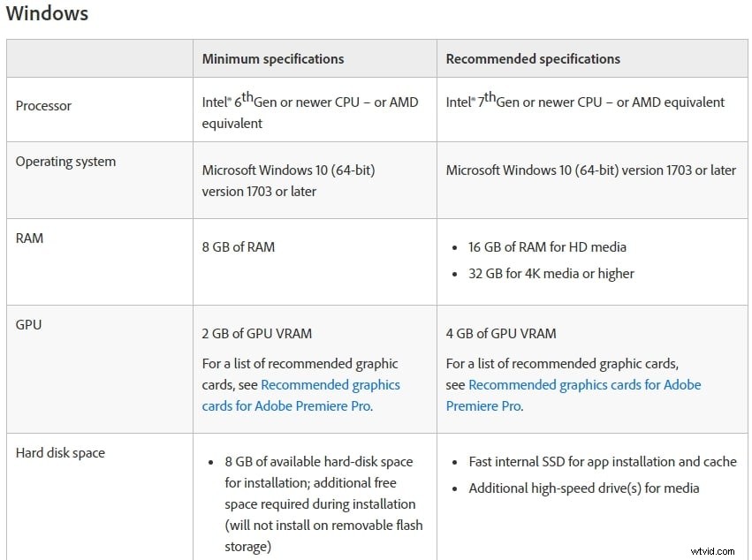Click the 32 GB for 4K media bullet

click(x=551, y=274)
